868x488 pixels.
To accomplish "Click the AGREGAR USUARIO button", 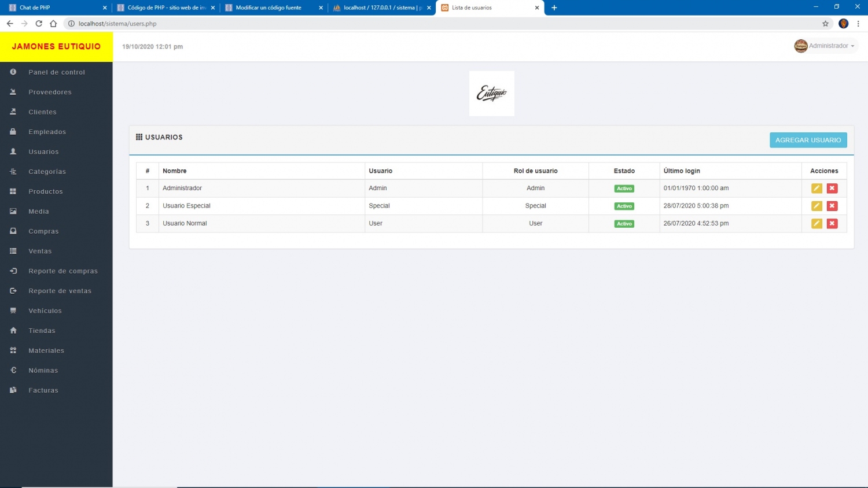I will click(808, 140).
